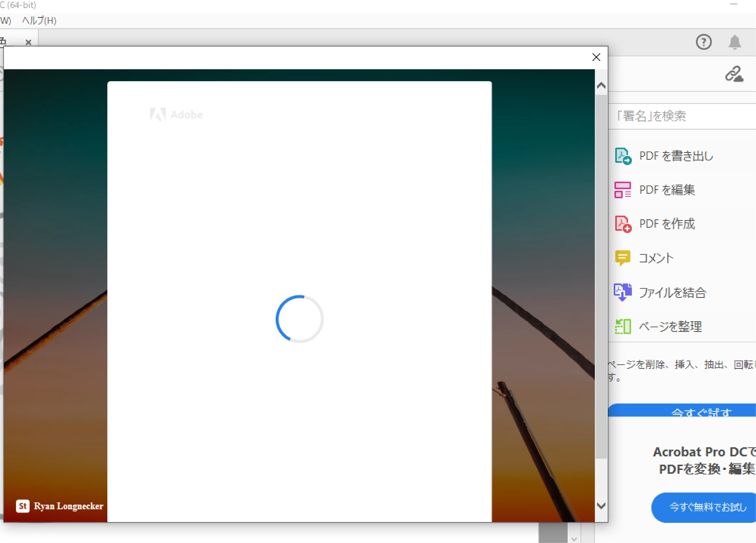The height and width of the screenshot is (543, 756).
Task: Click the share link cloud icon
Action: [734, 74]
